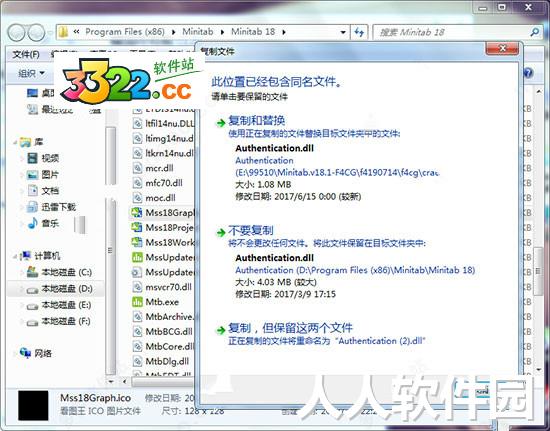This screenshot has height=431, width=550.
Task: Open the help question mark icon
Action: click(528, 73)
